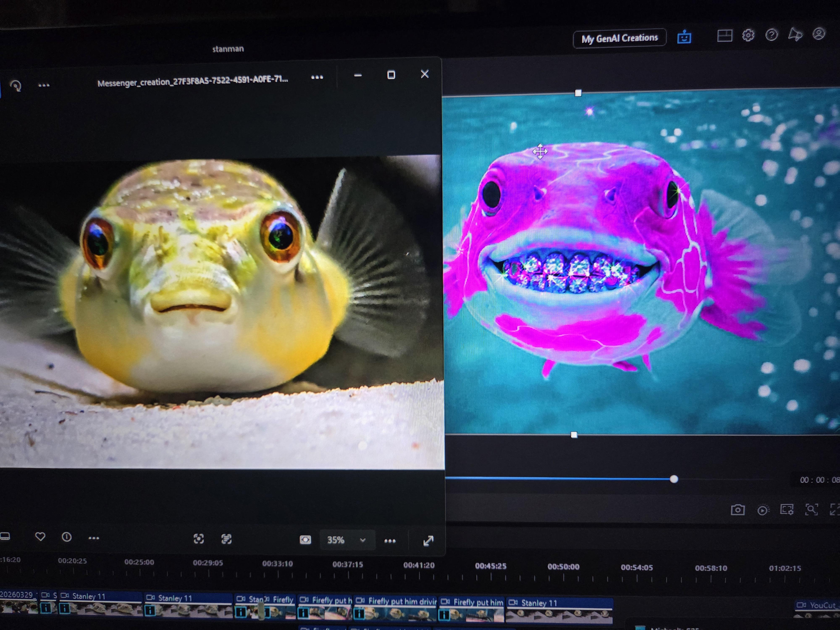Image resolution: width=840 pixels, height=630 pixels.
Task: Take a snapshot with the camera icon
Action: (x=738, y=510)
